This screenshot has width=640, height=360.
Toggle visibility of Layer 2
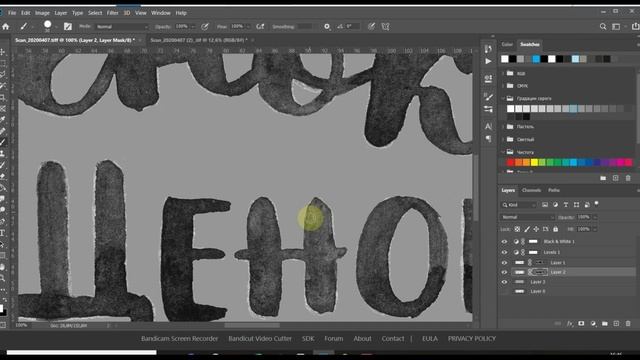pos(504,272)
